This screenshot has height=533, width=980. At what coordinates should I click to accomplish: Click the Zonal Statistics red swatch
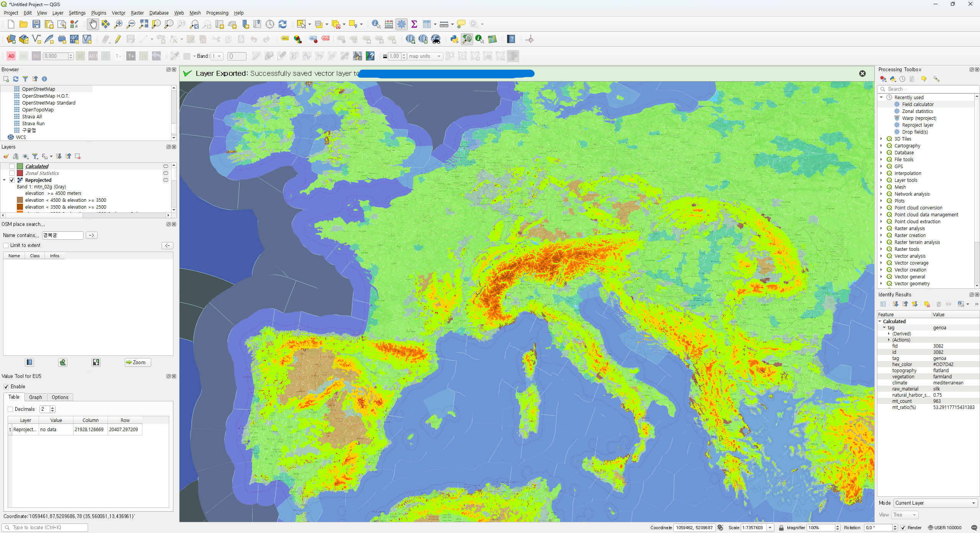[20, 173]
